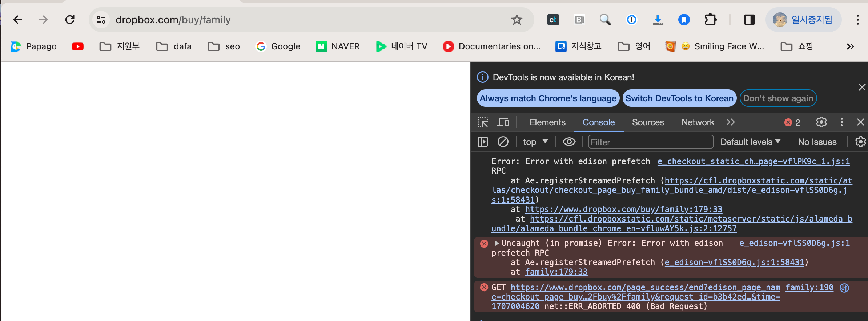Bookmark this page with the star icon
The image size is (868, 321).
click(517, 20)
